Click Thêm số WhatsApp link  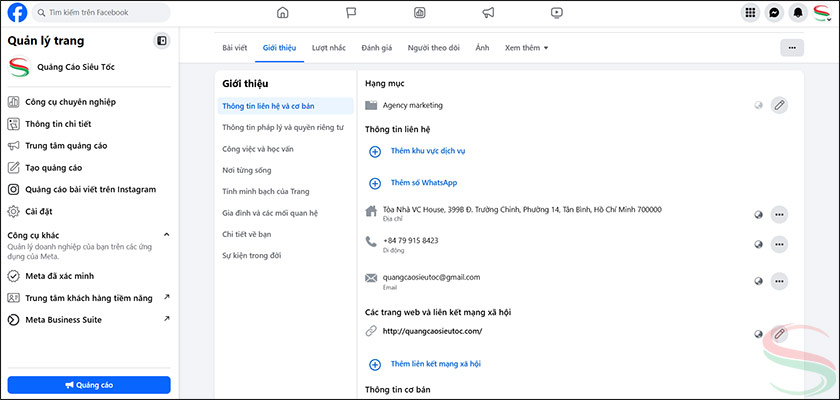[x=423, y=183]
